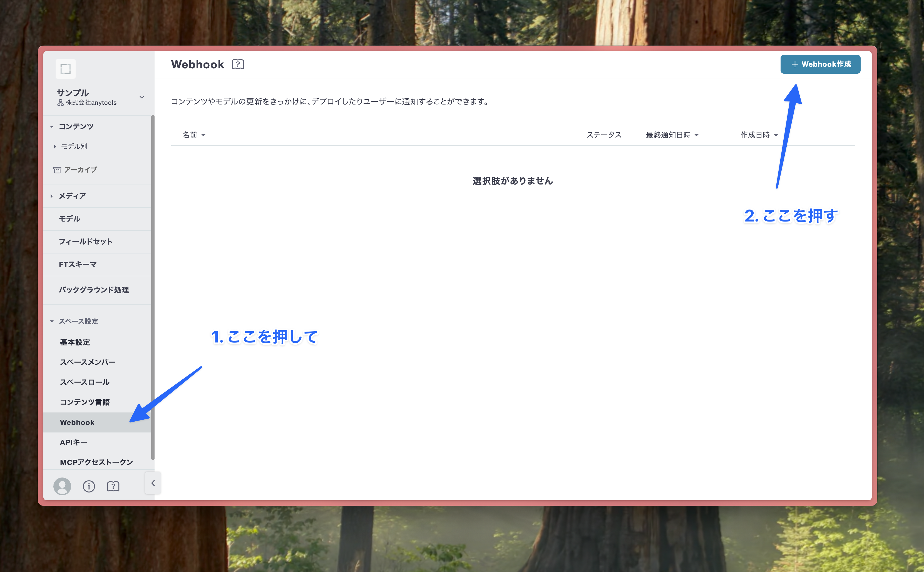Expand the モデル別 tree item
Screen dimensions: 924x572
(55, 147)
